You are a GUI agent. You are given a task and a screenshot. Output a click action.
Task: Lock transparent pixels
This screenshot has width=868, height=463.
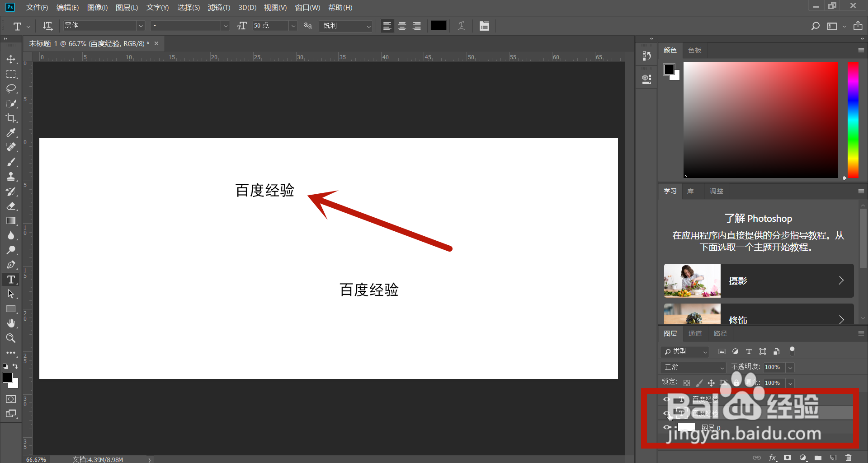[687, 383]
